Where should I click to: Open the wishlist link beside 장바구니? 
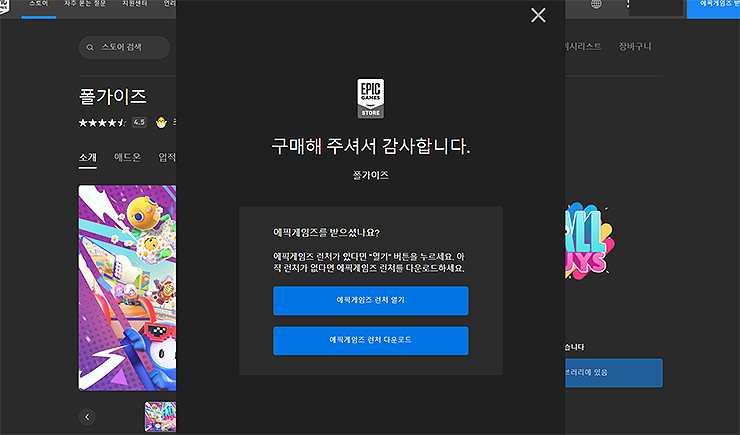(583, 47)
